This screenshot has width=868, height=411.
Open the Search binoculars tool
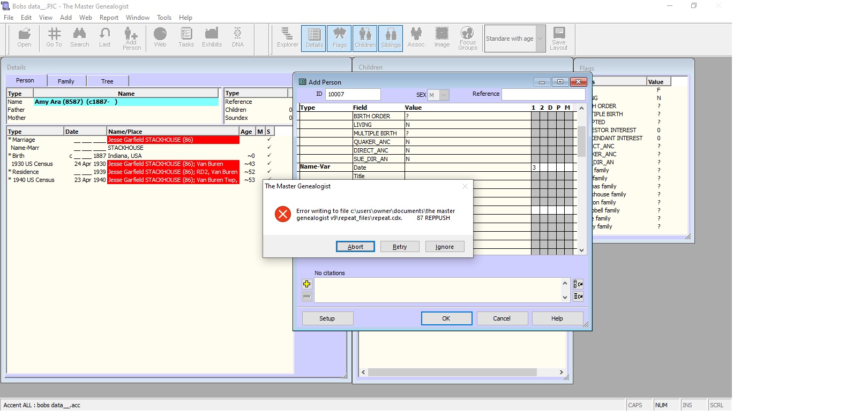tap(80, 38)
